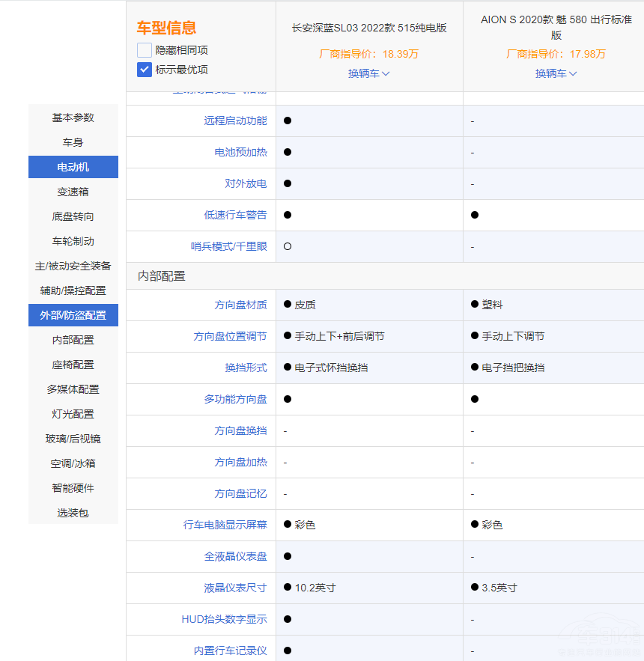Select 电动机 sidebar item
Viewport: 644px width, 661px height.
coord(73,167)
